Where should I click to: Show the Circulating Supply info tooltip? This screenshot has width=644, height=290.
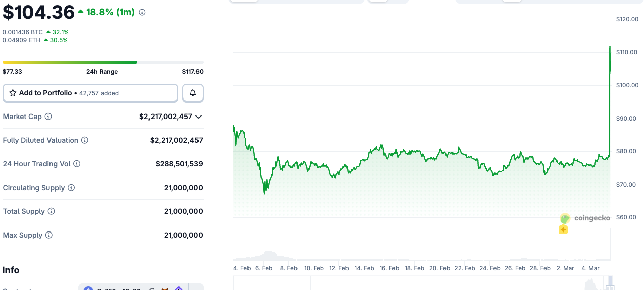(x=71, y=188)
